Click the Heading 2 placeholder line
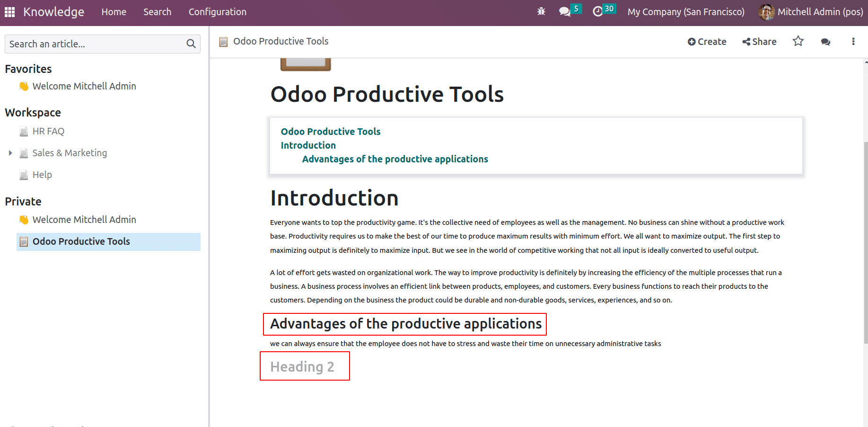The height and width of the screenshot is (427, 868). click(302, 367)
